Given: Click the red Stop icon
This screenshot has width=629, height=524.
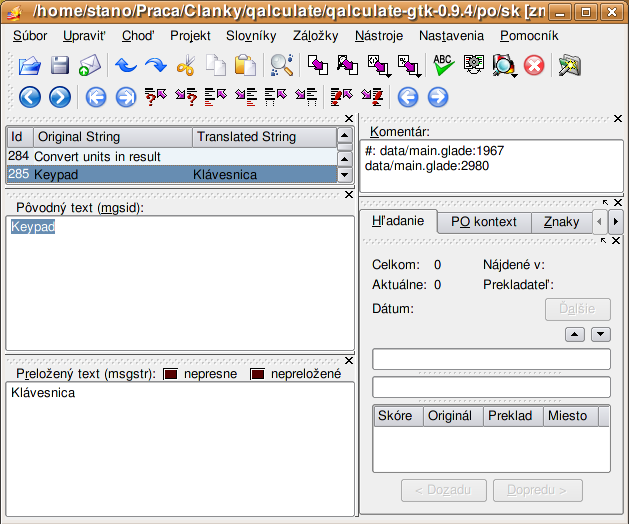Looking at the screenshot, I should [534, 67].
